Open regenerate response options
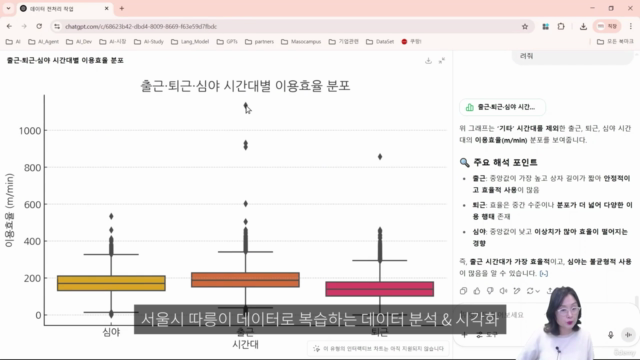 533,291
